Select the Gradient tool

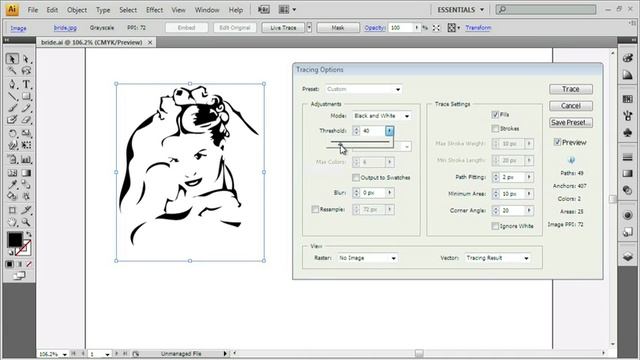[x=26, y=173]
